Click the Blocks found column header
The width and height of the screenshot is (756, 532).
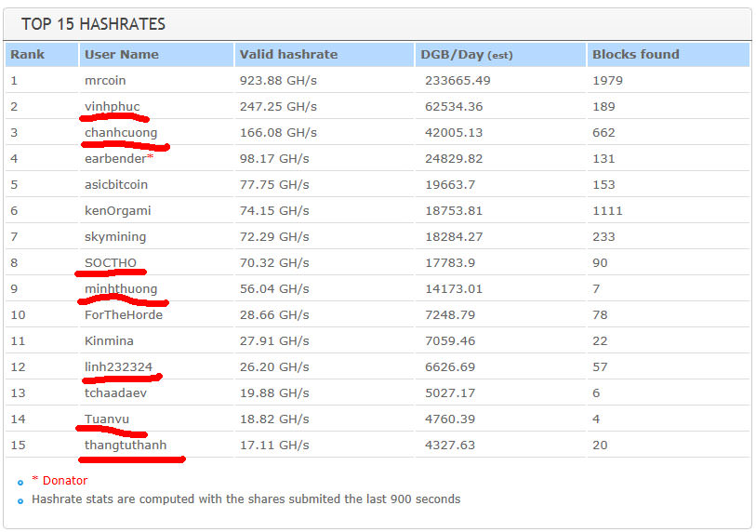tap(669, 55)
